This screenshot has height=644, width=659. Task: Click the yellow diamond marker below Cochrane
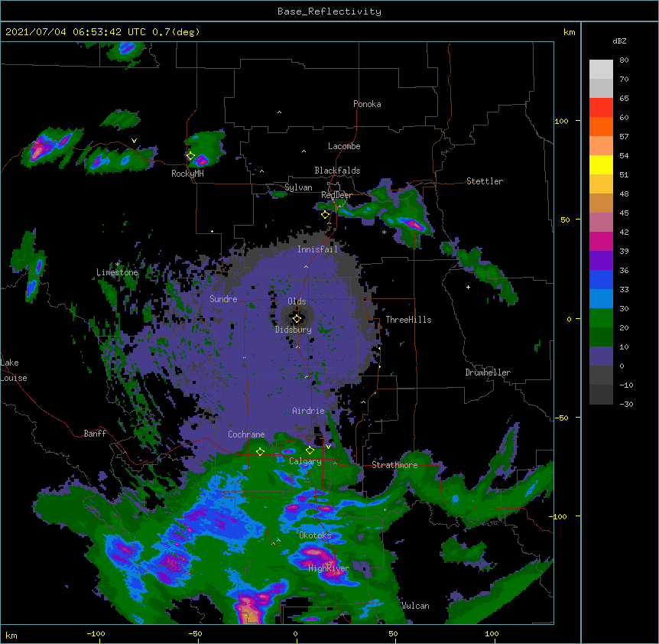[x=260, y=451]
